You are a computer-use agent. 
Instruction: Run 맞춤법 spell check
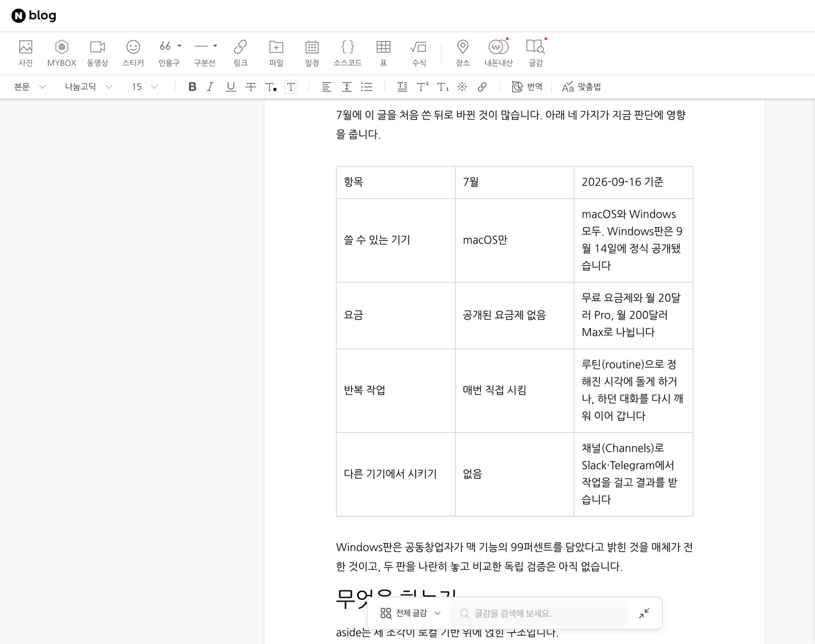(581, 87)
